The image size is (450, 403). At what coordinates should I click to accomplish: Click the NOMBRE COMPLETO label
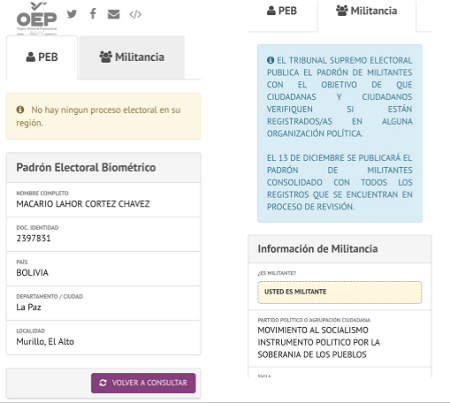pos(42,193)
